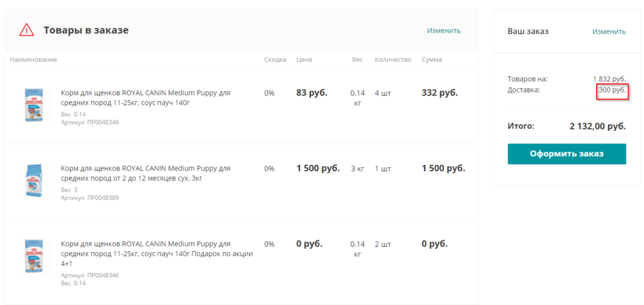Open product name 'от 2 до 12 месяцев сух. 3кг'
Screen dimensions: 644x305
coord(146,173)
